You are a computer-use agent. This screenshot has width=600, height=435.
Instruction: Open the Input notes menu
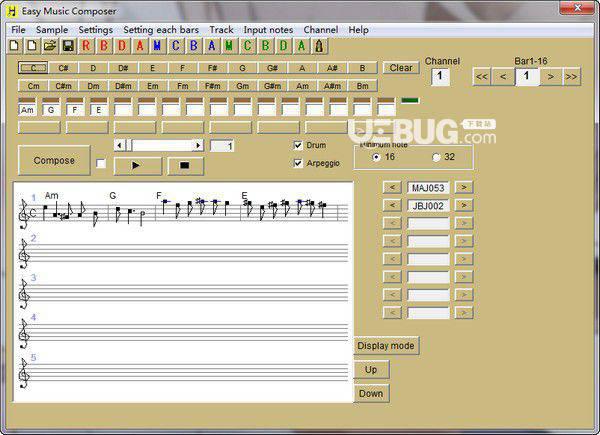(268, 30)
